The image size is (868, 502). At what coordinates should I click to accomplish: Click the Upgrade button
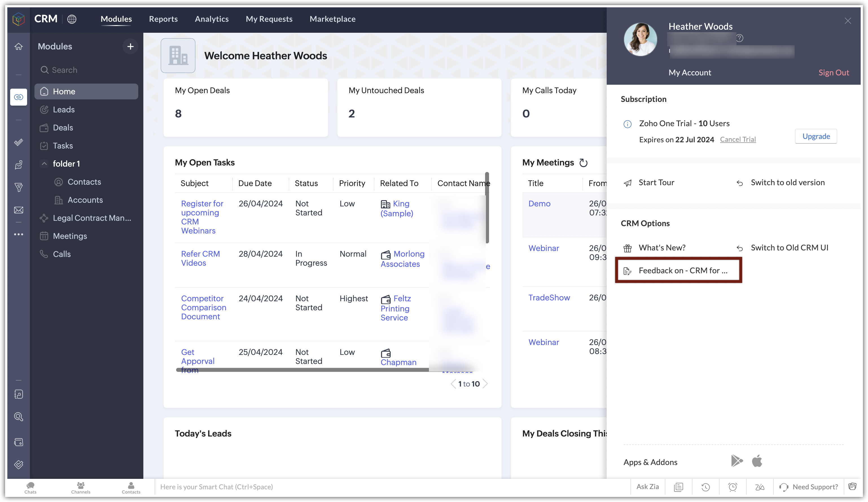click(x=816, y=136)
